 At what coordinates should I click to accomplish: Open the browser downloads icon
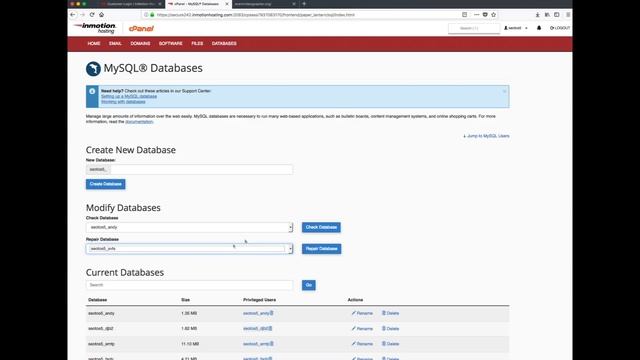click(x=538, y=15)
